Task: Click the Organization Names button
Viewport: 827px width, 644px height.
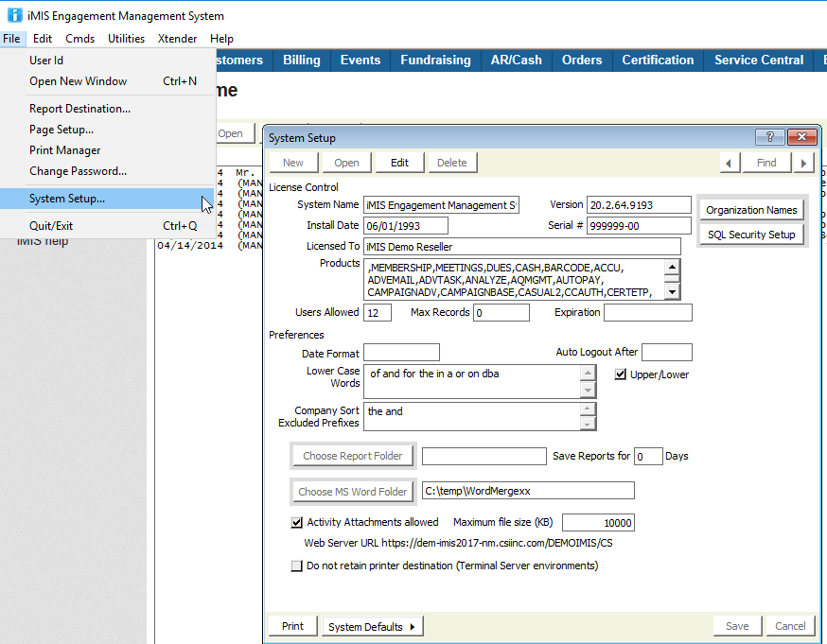Action: [x=751, y=210]
